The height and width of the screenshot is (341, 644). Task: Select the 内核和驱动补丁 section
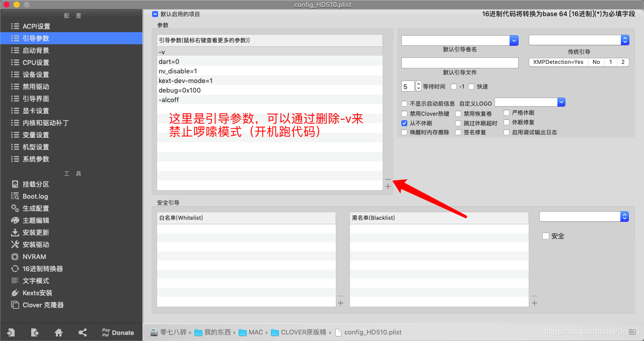(71, 123)
